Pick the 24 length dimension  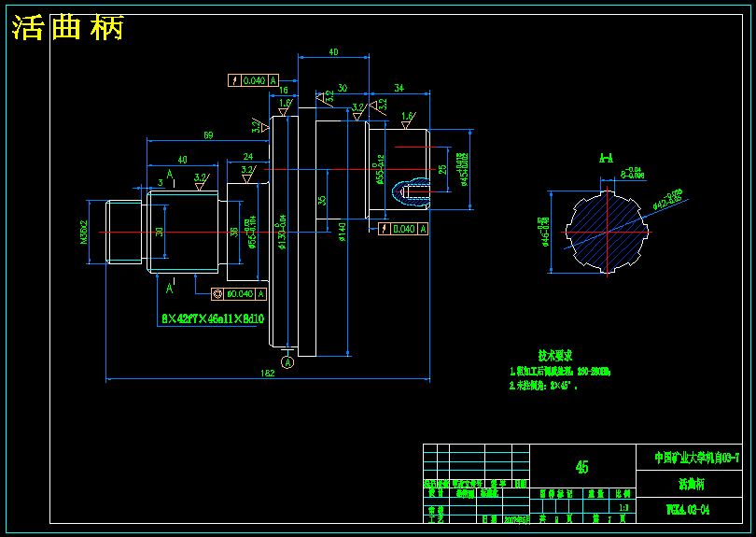click(x=248, y=157)
